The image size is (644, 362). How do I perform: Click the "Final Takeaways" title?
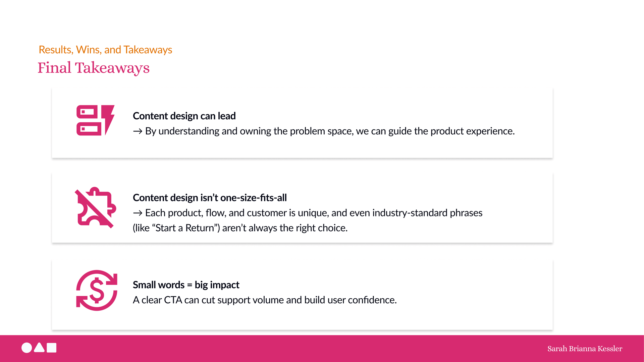(x=94, y=68)
